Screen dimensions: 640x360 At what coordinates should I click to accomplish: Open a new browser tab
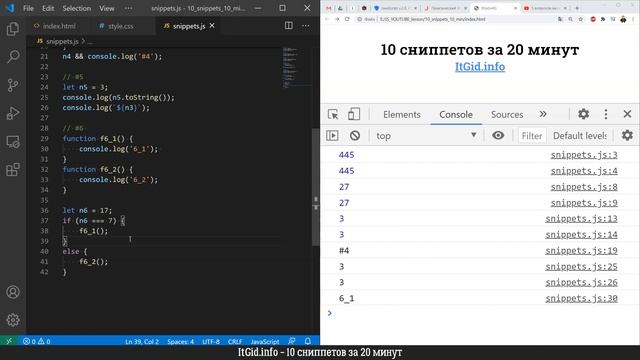[577, 8]
